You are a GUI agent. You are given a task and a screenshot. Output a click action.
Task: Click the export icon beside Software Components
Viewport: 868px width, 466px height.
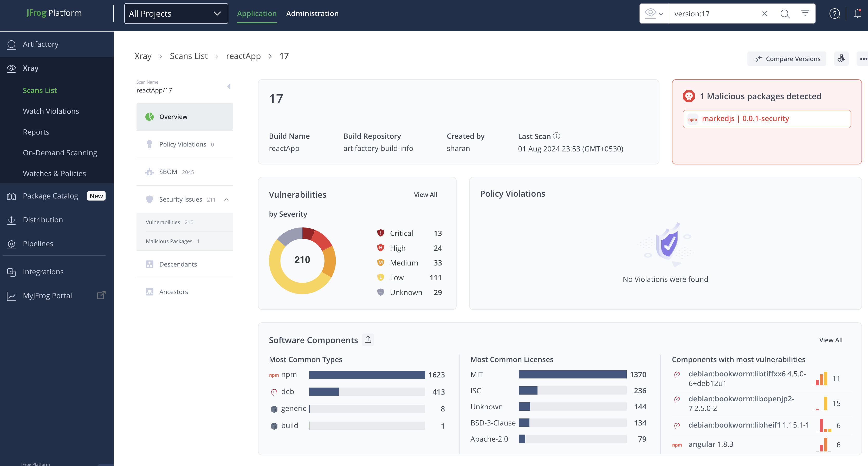click(368, 339)
